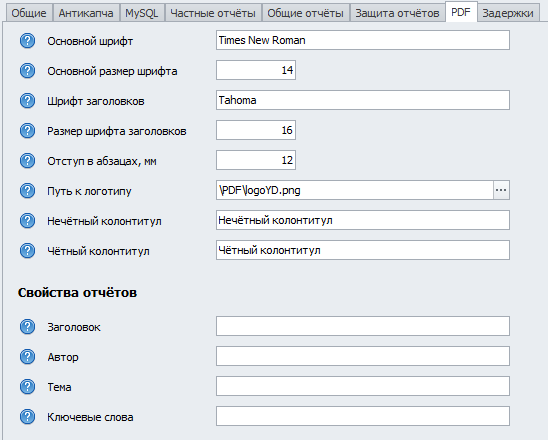The height and width of the screenshot is (440, 548).
Task: Go to Защита отчётов tab
Action: (x=397, y=13)
